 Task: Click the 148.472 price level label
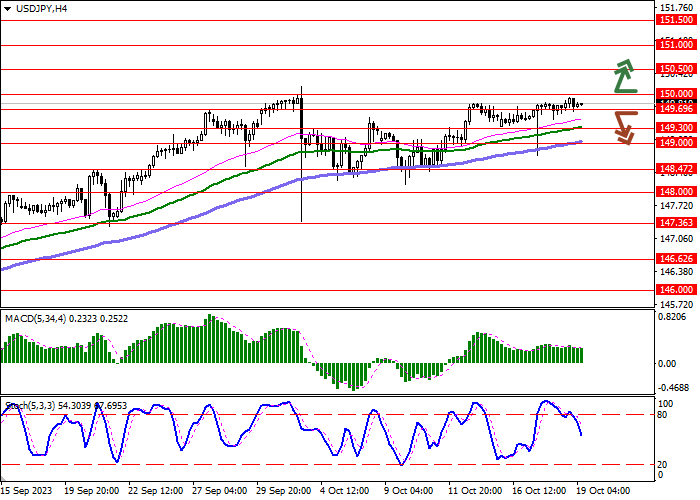coord(676,169)
